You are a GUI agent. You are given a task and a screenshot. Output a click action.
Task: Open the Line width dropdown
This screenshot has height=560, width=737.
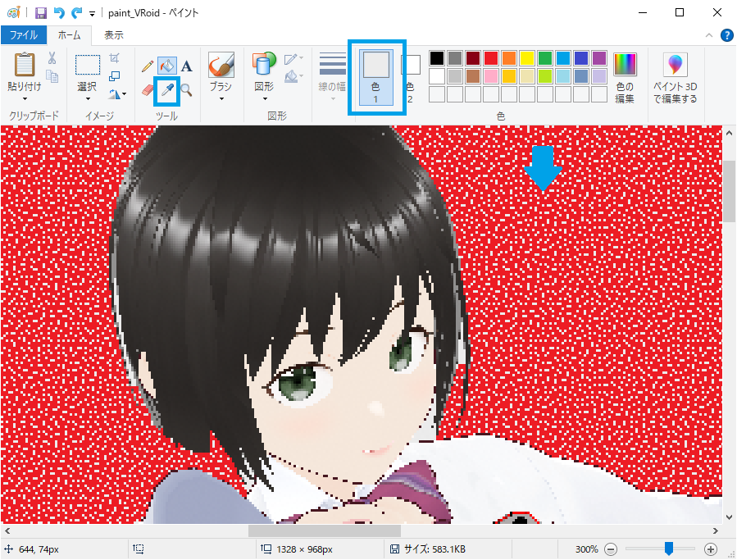coord(332,78)
